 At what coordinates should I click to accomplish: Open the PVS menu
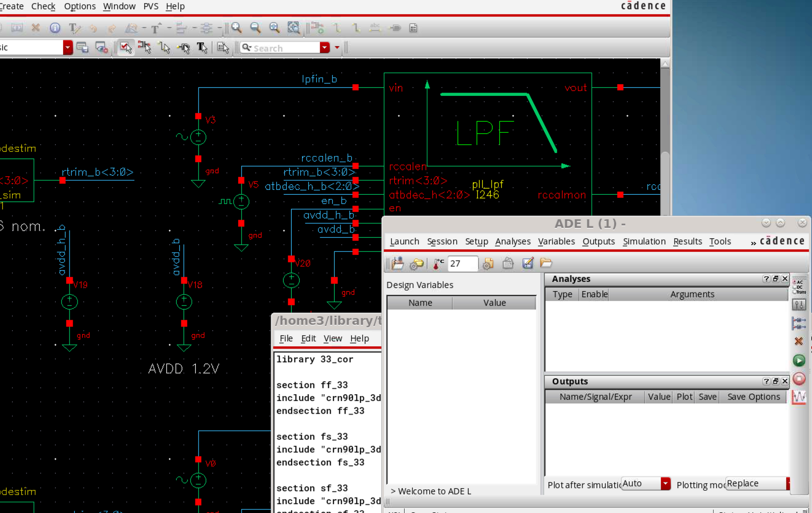coord(151,6)
